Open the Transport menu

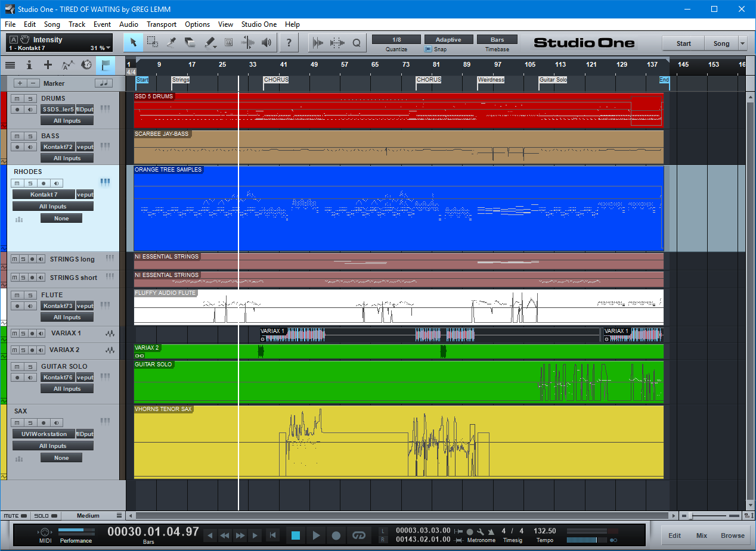coord(162,24)
